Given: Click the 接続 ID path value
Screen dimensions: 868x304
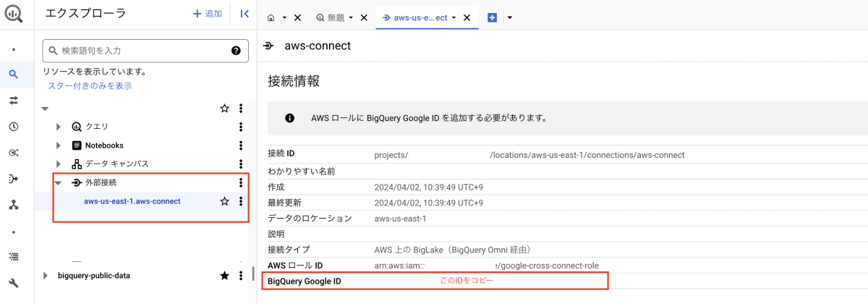Looking at the screenshot, I should (x=529, y=155).
